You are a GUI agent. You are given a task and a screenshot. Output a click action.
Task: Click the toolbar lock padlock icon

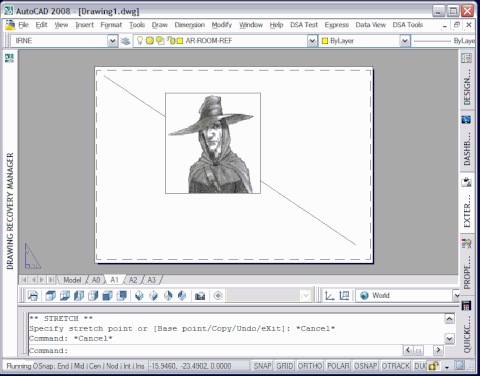(433, 366)
